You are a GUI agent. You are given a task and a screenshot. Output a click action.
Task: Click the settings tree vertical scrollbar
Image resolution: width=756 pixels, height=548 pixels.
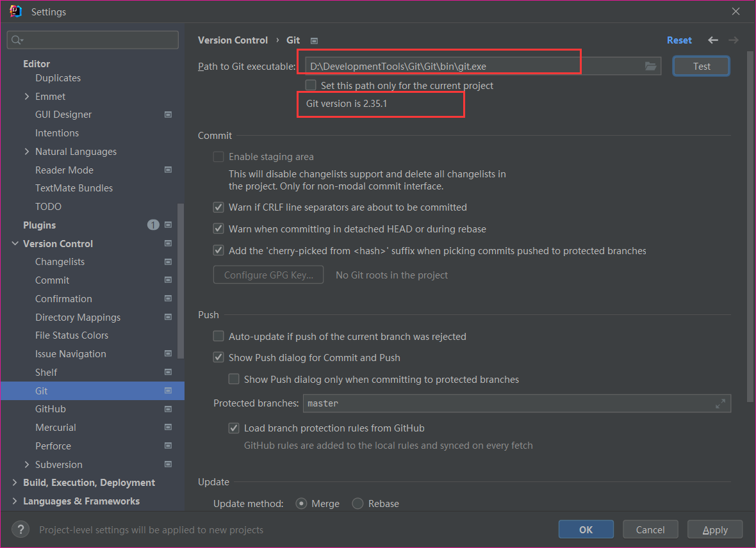(181, 281)
